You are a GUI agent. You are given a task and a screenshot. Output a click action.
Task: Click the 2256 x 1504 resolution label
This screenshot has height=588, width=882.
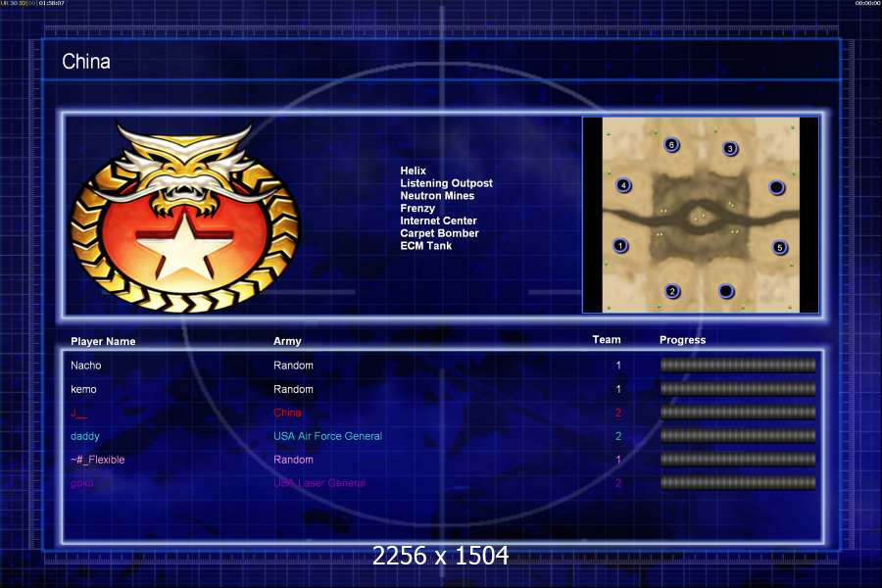(x=440, y=556)
